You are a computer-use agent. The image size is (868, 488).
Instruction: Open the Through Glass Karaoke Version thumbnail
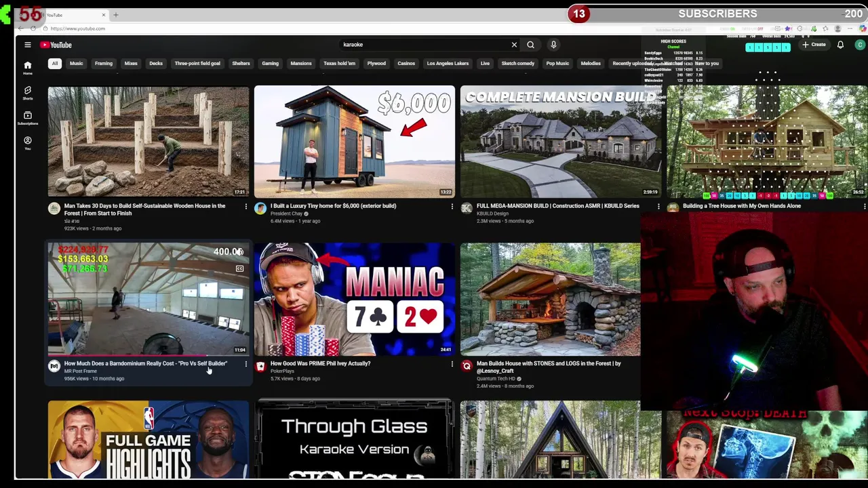tap(355, 439)
